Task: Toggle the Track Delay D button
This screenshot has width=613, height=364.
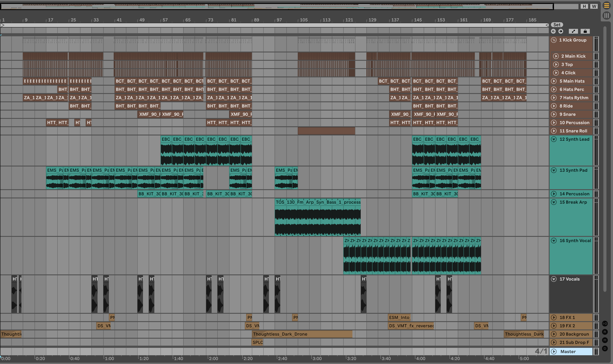Action: [605, 348]
